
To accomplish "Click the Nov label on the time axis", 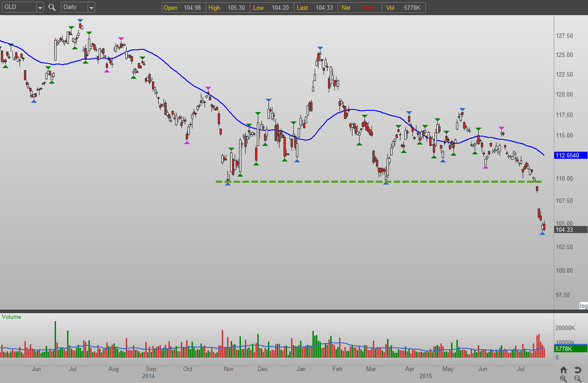I will click(228, 369).
